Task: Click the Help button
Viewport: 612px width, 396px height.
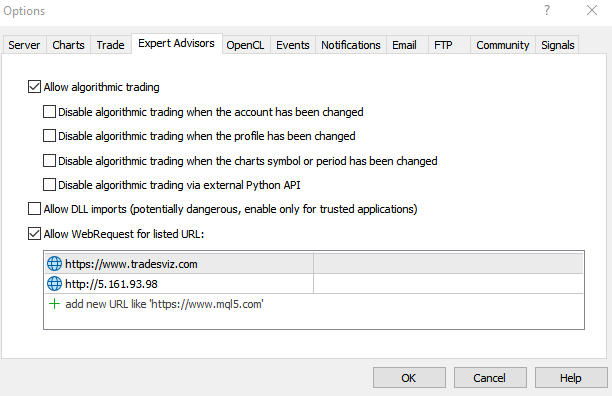Action: tap(571, 377)
